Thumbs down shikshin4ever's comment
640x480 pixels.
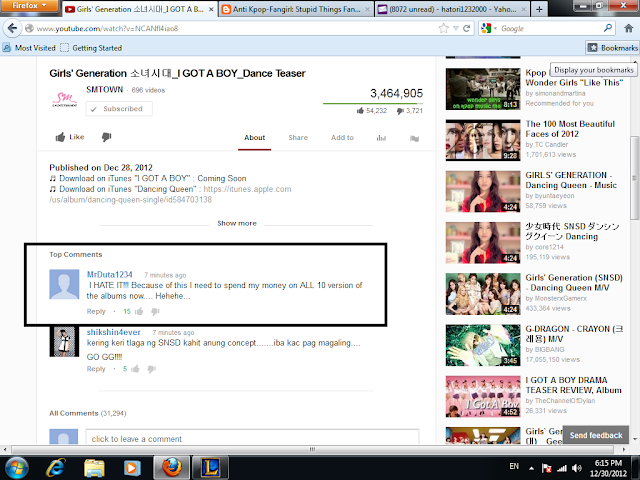151,369
